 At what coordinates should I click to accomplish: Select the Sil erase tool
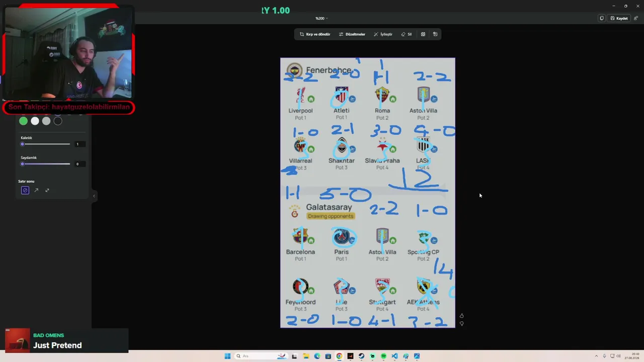pyautogui.click(x=407, y=34)
